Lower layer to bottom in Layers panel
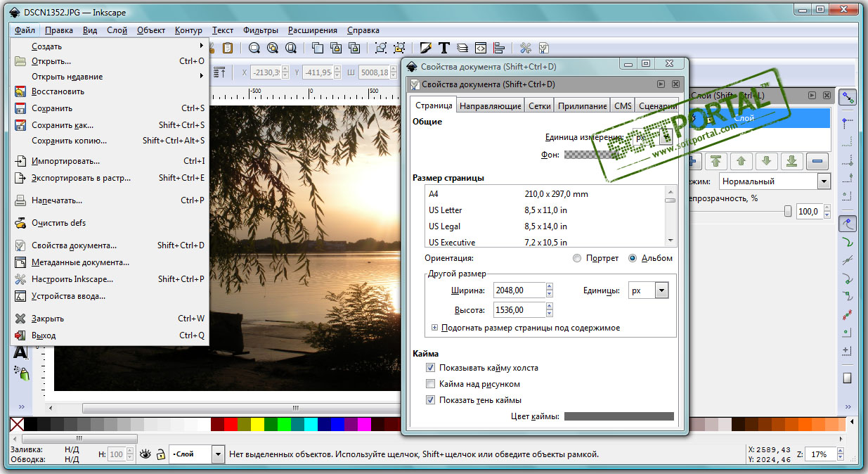The width and height of the screenshot is (868, 474). [791, 161]
